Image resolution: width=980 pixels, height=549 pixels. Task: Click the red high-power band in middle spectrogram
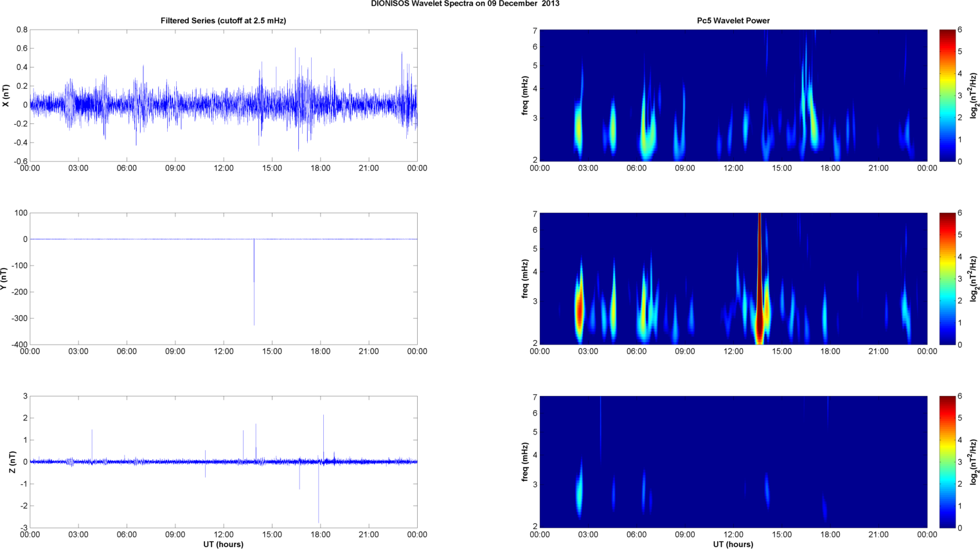760,278
